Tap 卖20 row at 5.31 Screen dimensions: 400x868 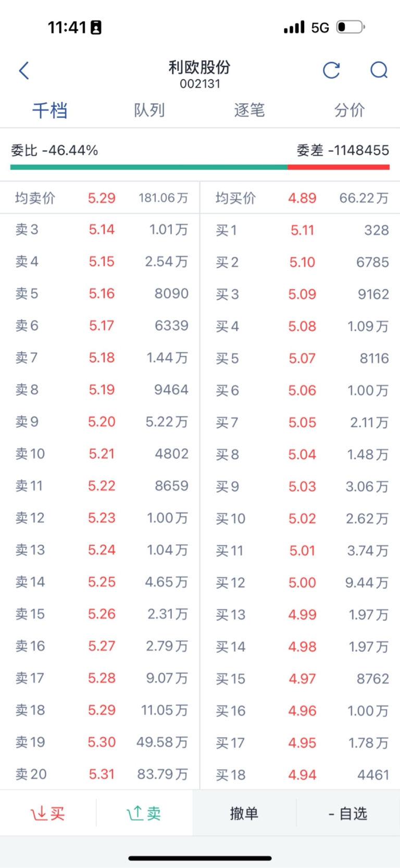click(x=100, y=774)
